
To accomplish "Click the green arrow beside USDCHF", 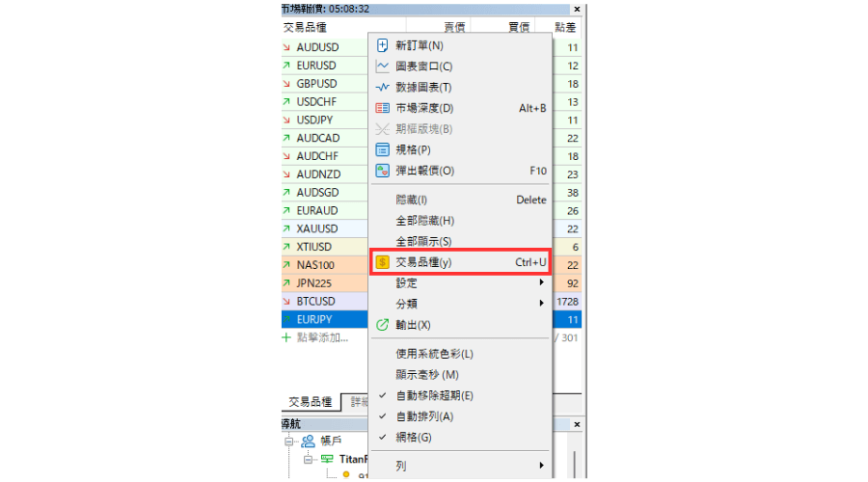I will pos(286,102).
